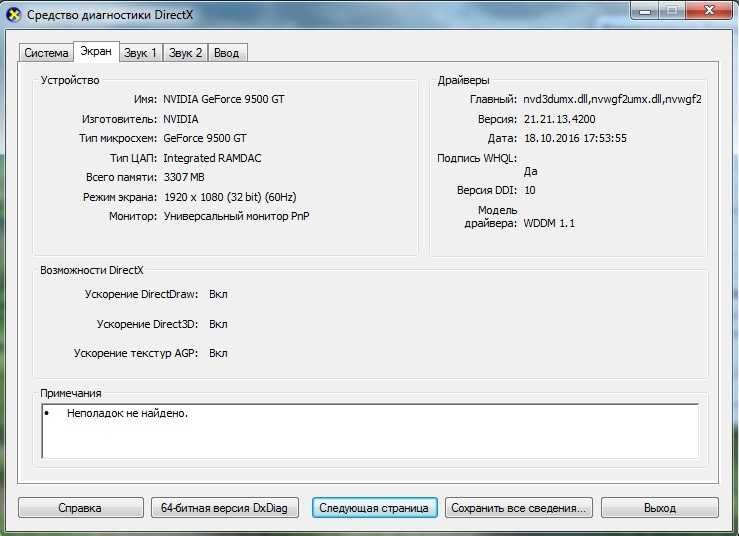The height and width of the screenshot is (536, 739).
Task: Click the Возможности DirectX group label
Action: (92, 271)
